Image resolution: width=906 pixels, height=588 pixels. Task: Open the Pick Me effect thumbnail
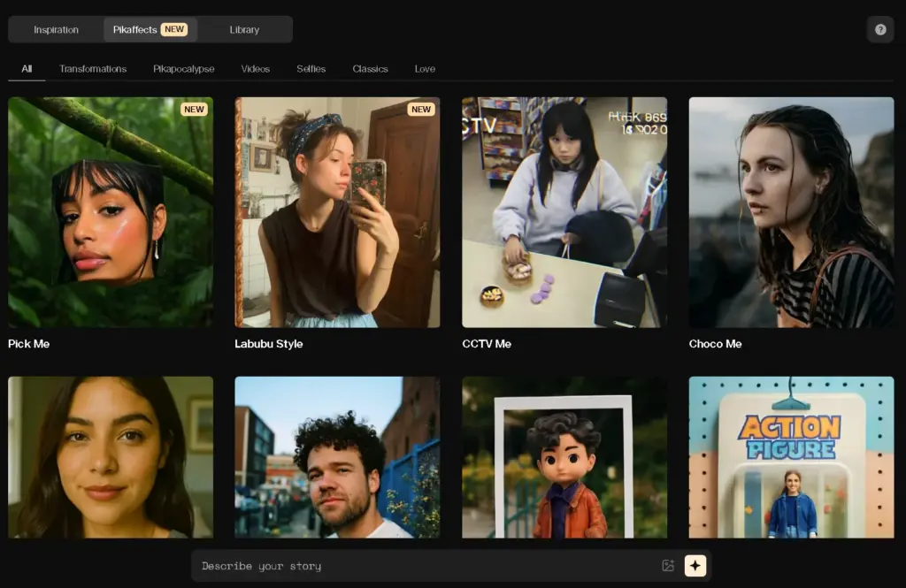pyautogui.click(x=111, y=212)
